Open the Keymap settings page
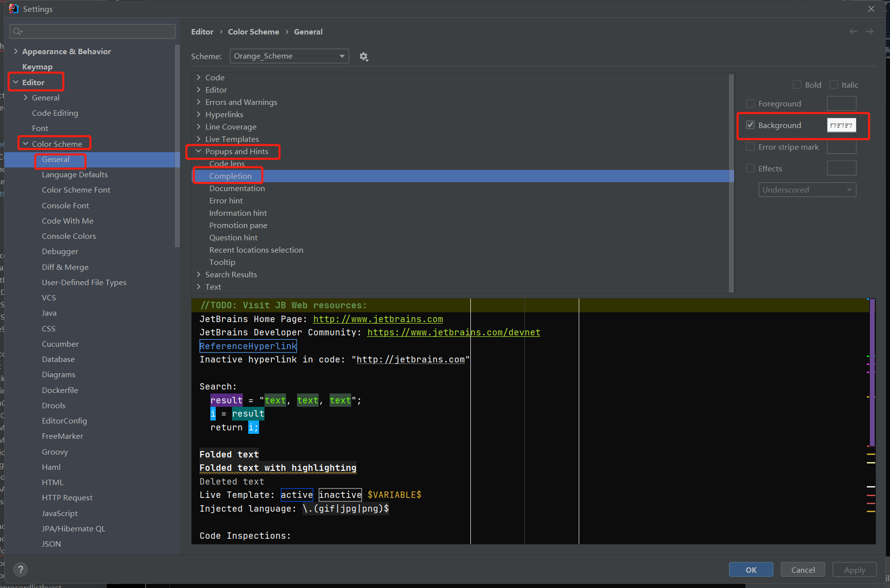This screenshot has height=588, width=890. [37, 66]
